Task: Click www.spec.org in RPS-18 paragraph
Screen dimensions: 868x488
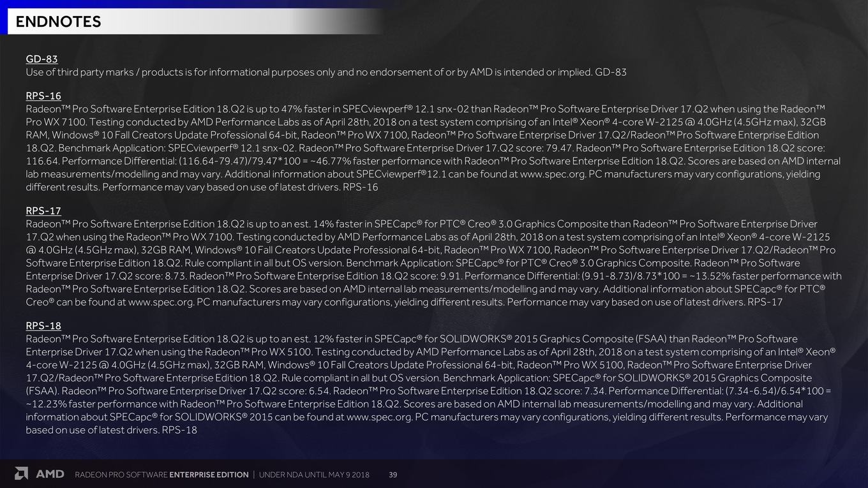Action: [x=379, y=417]
